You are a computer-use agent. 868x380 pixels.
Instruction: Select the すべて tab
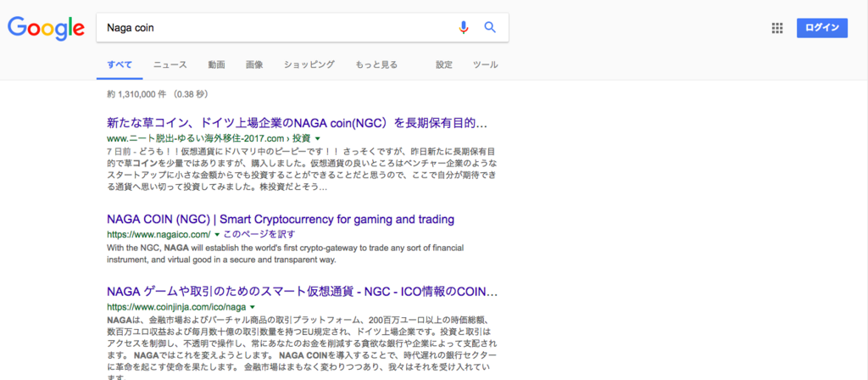120,64
